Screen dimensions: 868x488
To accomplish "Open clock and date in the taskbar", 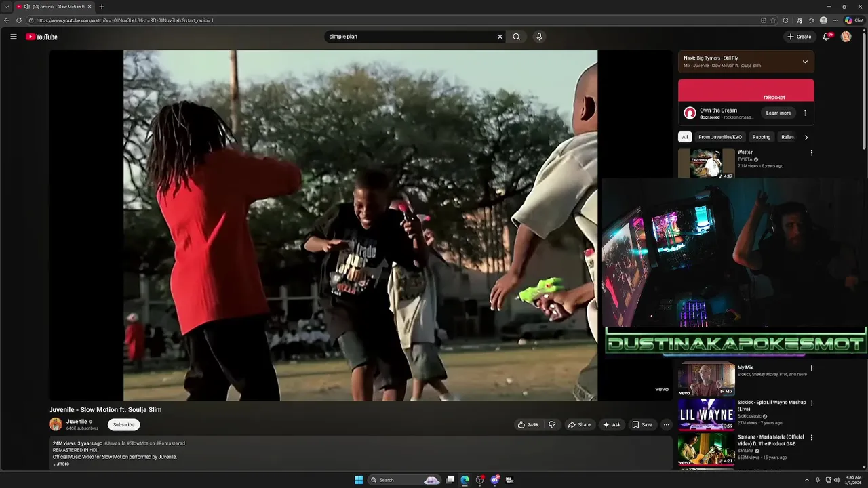I will pyautogui.click(x=854, y=480).
